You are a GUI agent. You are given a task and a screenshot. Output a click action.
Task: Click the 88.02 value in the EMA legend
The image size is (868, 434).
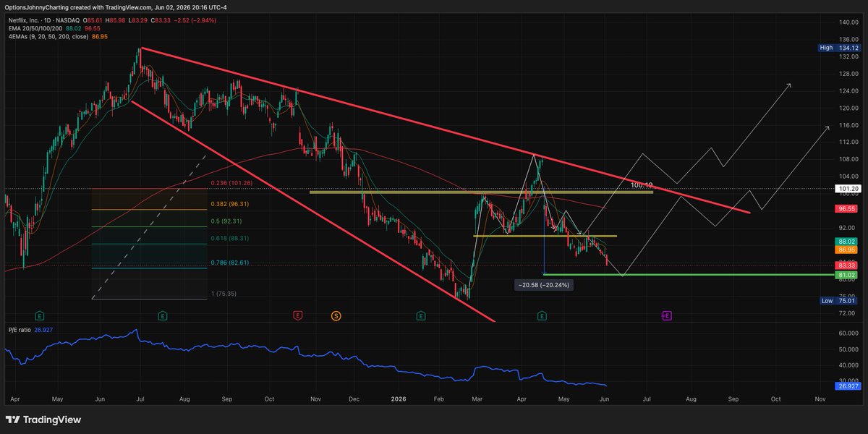pyautogui.click(x=73, y=30)
